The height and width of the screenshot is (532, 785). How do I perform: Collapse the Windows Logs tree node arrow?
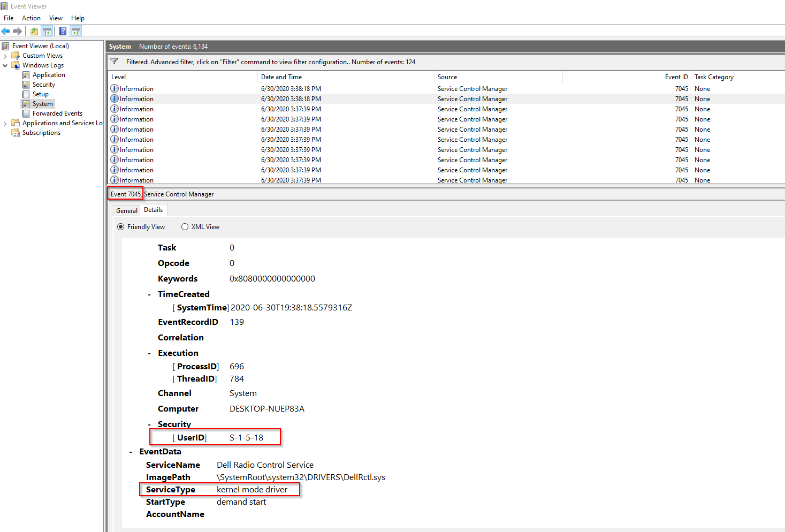pyautogui.click(x=5, y=65)
